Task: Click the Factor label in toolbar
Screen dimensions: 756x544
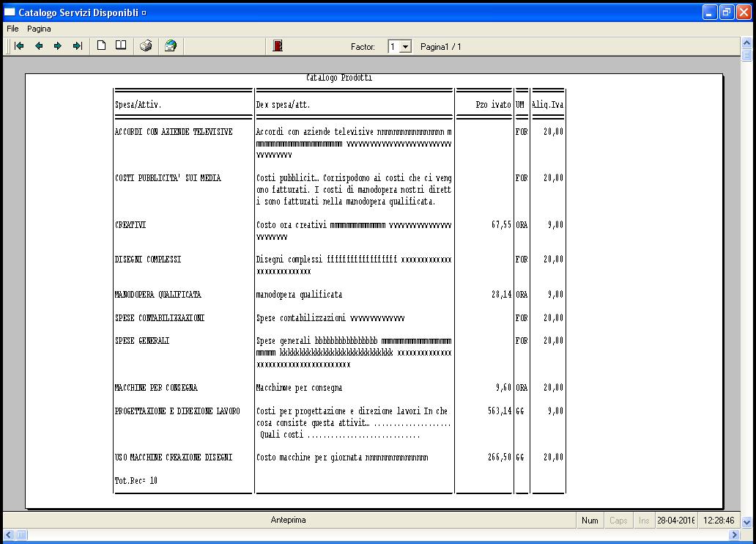Action: coord(363,47)
